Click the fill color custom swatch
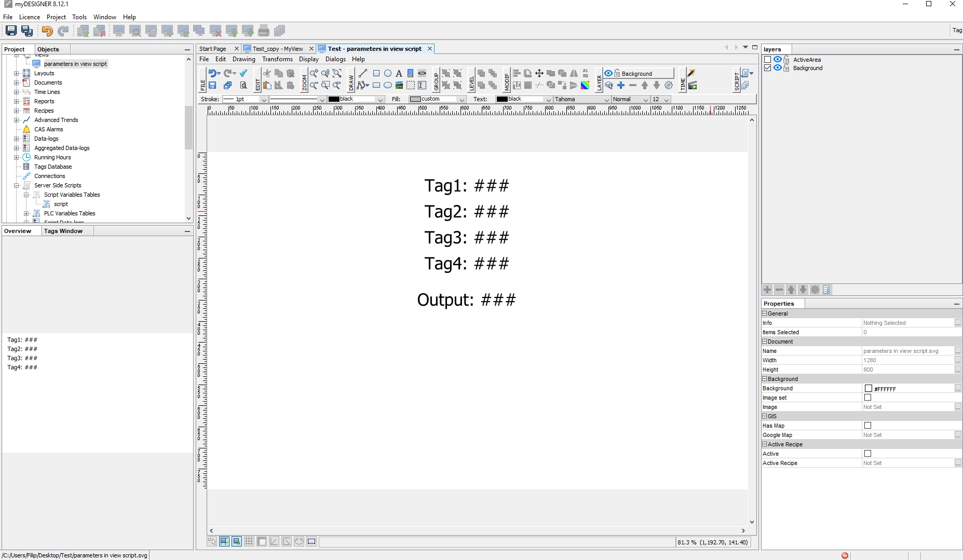963x560 pixels. [415, 99]
